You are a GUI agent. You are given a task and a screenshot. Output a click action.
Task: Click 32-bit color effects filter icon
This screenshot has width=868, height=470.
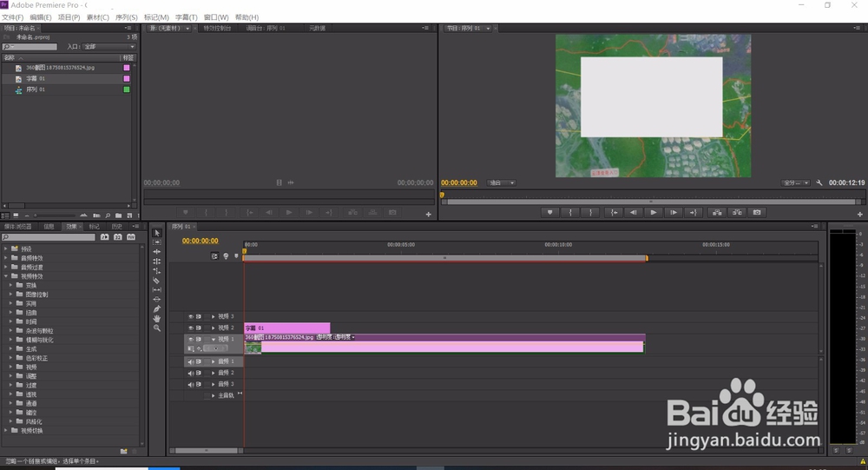(118, 237)
